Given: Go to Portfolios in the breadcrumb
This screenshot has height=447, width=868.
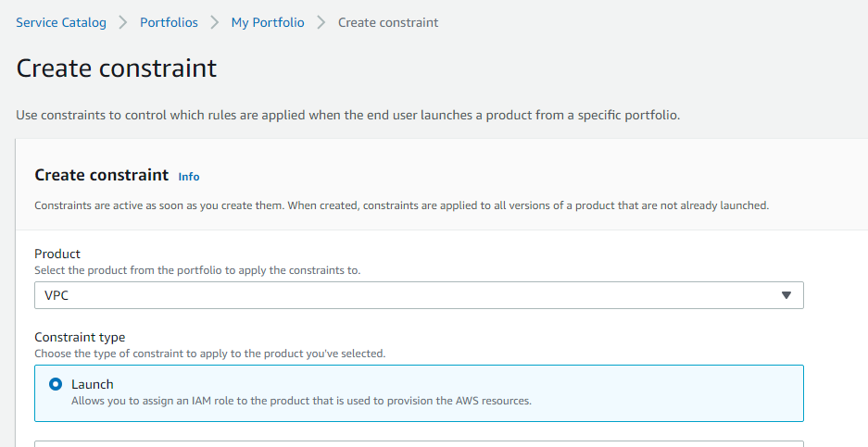Looking at the screenshot, I should (169, 22).
